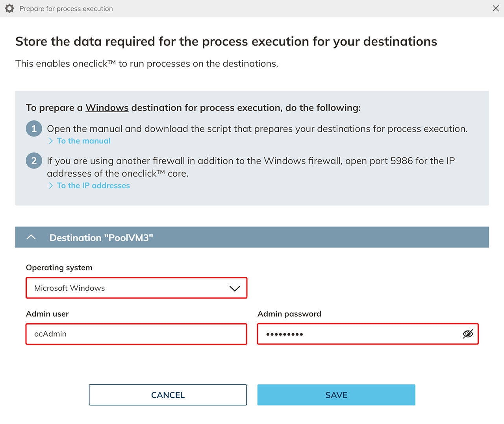Click the Admin password label
Screen dimensions: 504x424
click(x=289, y=314)
